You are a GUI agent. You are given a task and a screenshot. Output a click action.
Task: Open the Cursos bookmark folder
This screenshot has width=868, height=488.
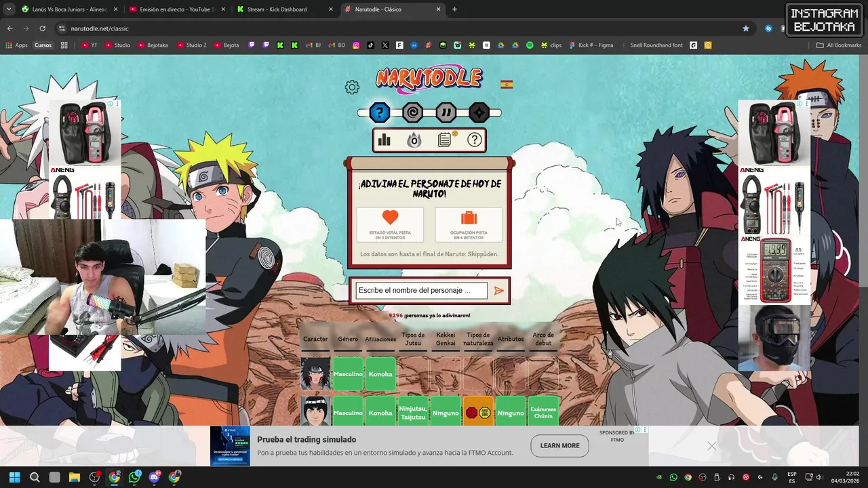43,45
